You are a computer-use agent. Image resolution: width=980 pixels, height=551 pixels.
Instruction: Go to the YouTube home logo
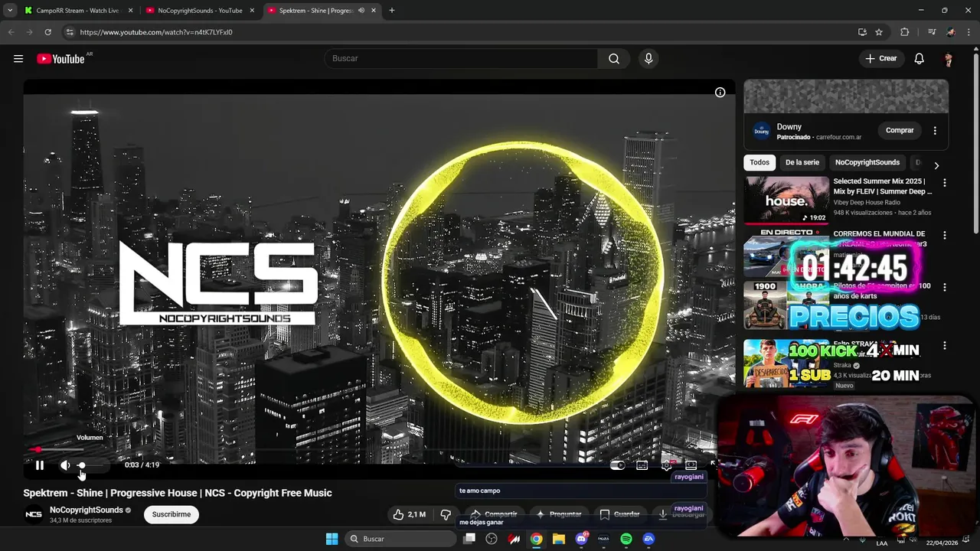pyautogui.click(x=60, y=59)
